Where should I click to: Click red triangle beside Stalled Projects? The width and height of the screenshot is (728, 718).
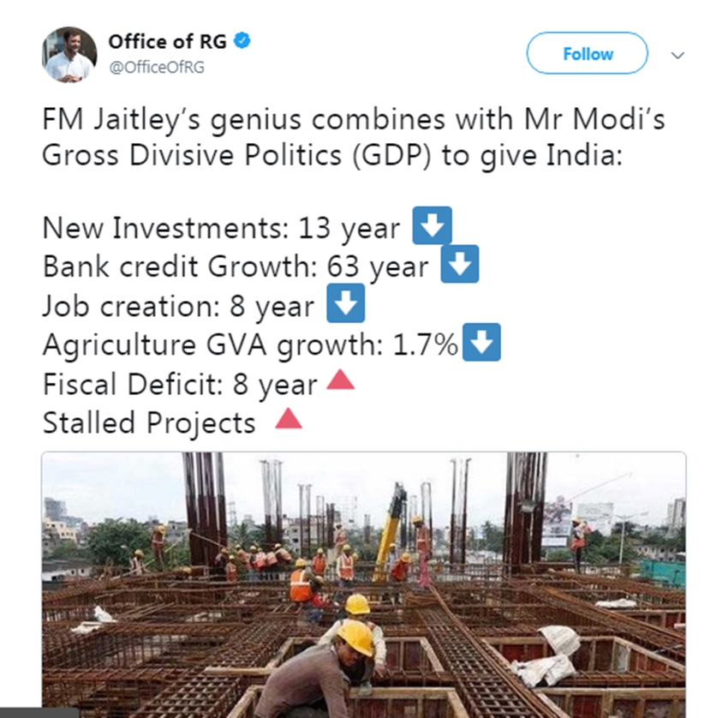289,419
